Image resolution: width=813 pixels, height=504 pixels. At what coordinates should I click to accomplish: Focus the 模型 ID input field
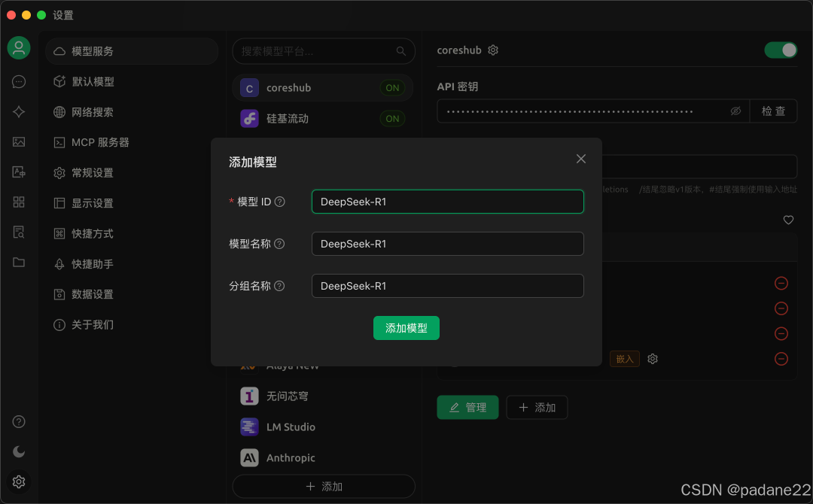click(x=447, y=202)
